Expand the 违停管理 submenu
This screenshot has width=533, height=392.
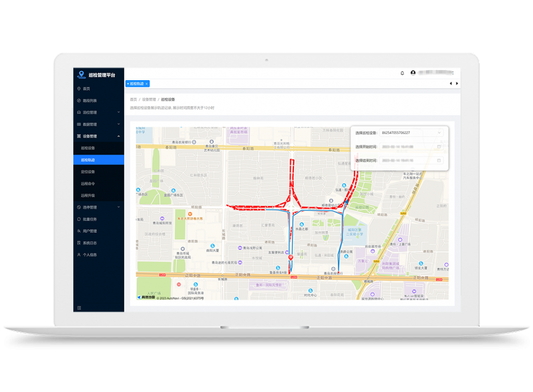coord(98,207)
